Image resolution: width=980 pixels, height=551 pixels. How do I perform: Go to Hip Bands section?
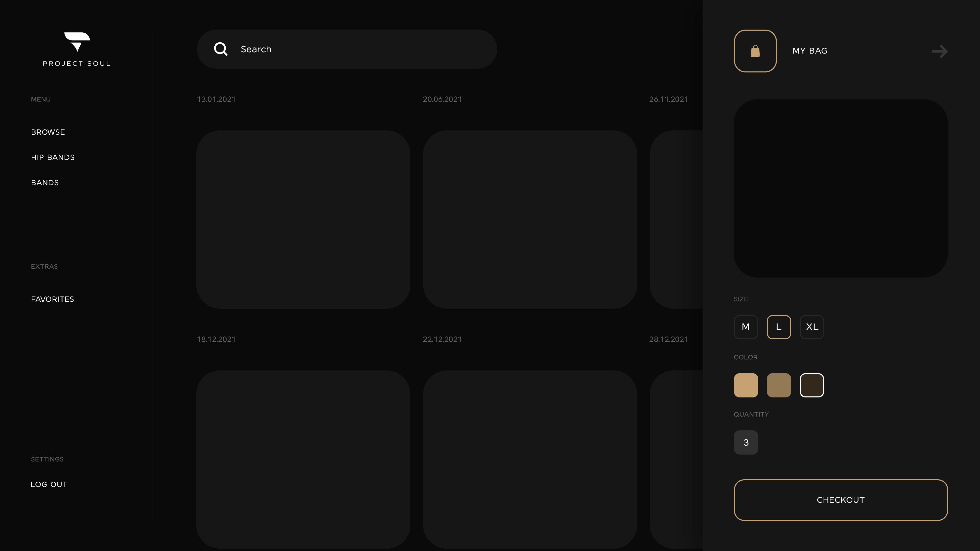pos(53,157)
